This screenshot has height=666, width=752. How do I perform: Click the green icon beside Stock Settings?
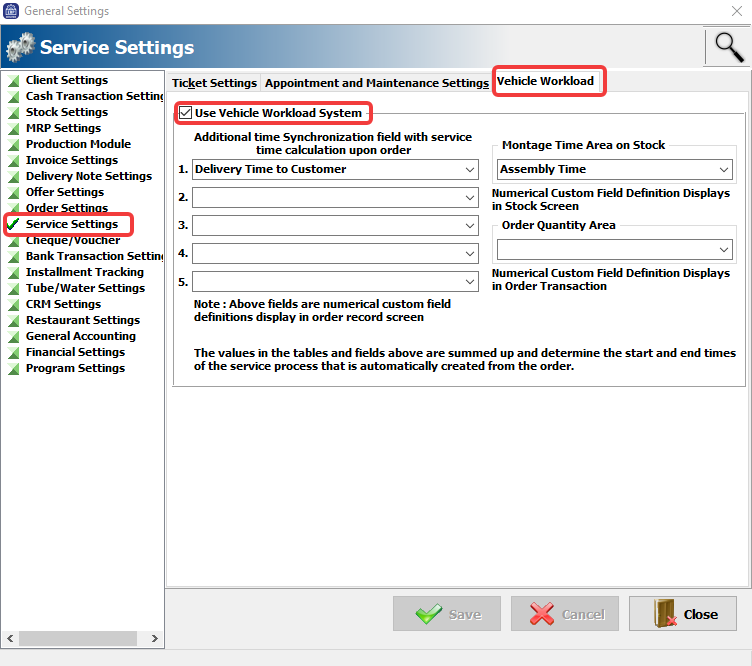pos(13,113)
